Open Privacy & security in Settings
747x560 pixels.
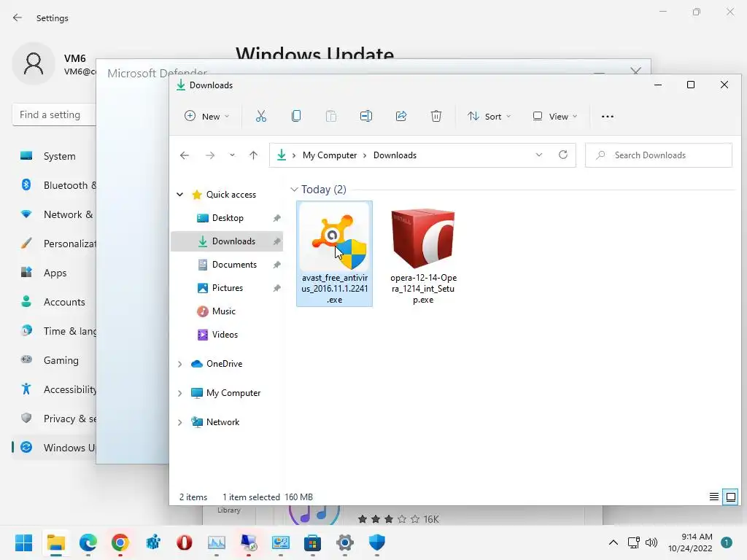[x=54, y=419]
